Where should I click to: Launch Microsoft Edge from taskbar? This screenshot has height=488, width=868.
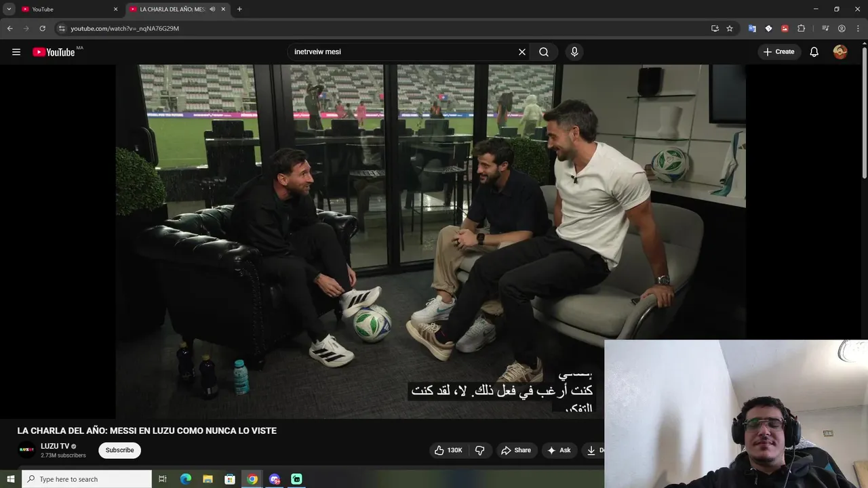(x=186, y=479)
